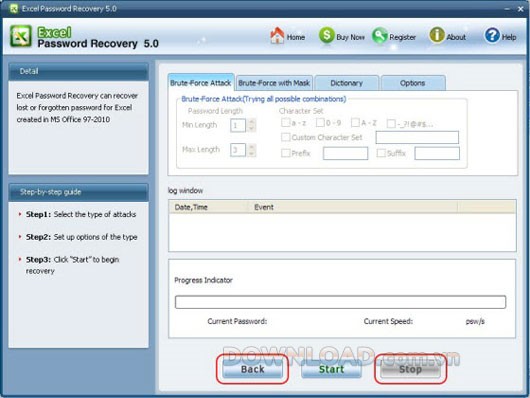Click the Home house icon
Screen dimensions: 530x398
pos(277,35)
